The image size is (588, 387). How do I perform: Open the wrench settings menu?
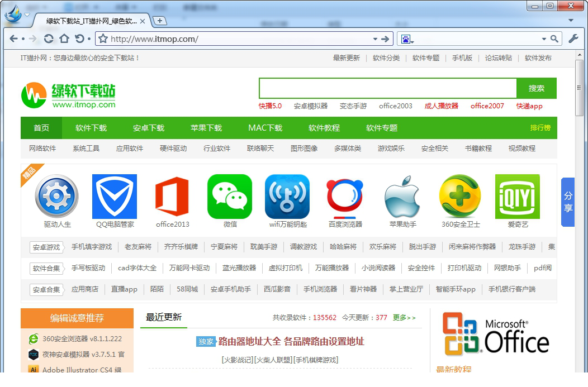pyautogui.click(x=573, y=39)
